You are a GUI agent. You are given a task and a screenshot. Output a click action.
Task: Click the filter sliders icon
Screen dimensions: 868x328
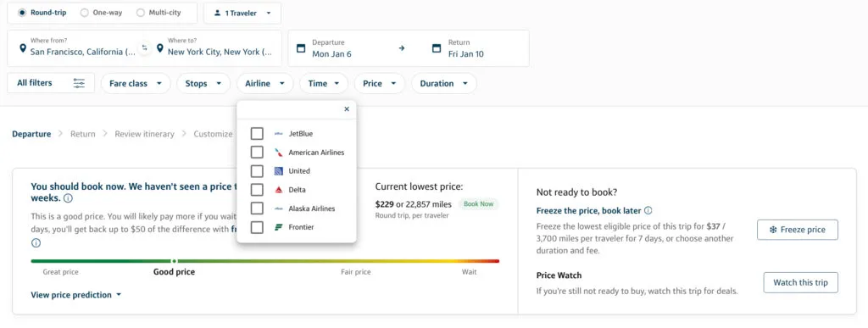point(79,84)
